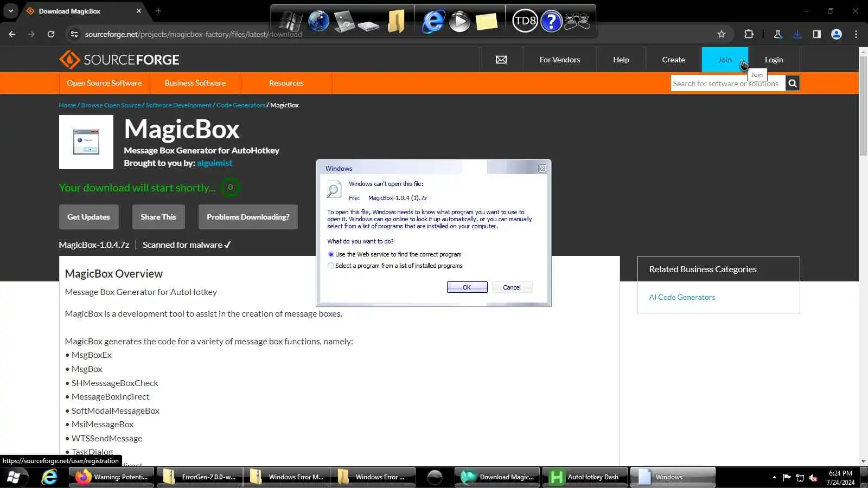868x488 pixels.
Task: Click the Problems Downloading? button
Action: pos(248,217)
